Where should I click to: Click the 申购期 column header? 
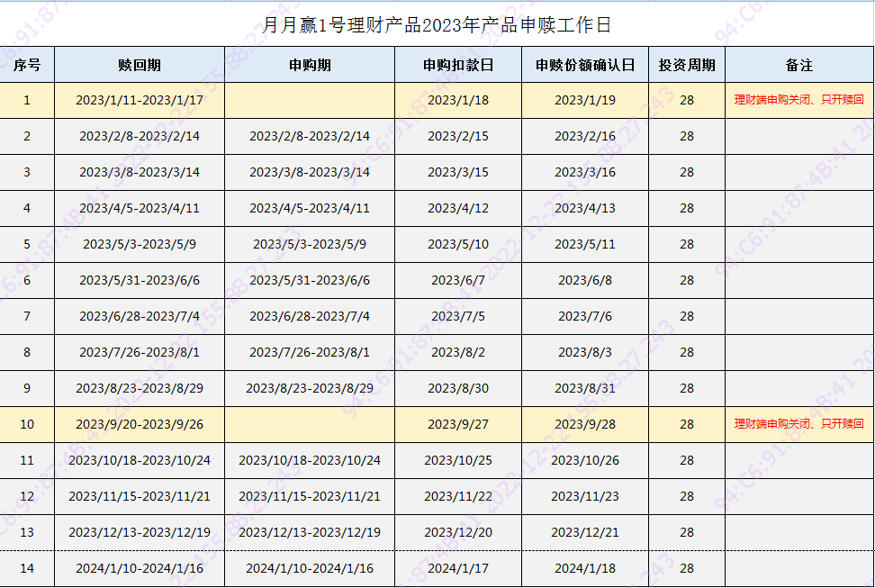[310, 65]
